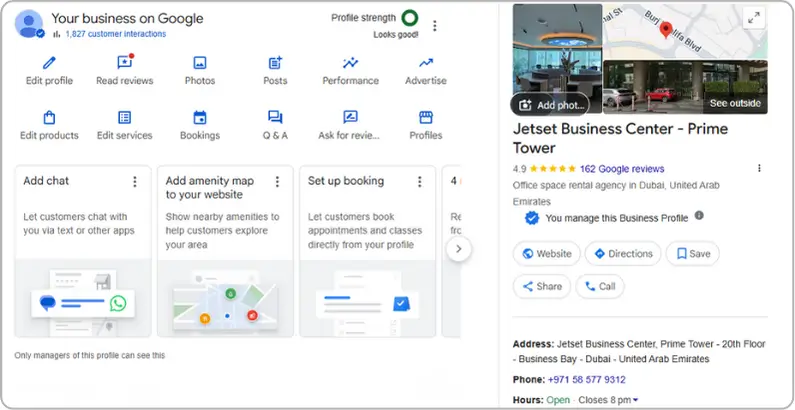The image size is (795, 410).
Task: Open Edit products bag icon
Action: tap(49, 118)
